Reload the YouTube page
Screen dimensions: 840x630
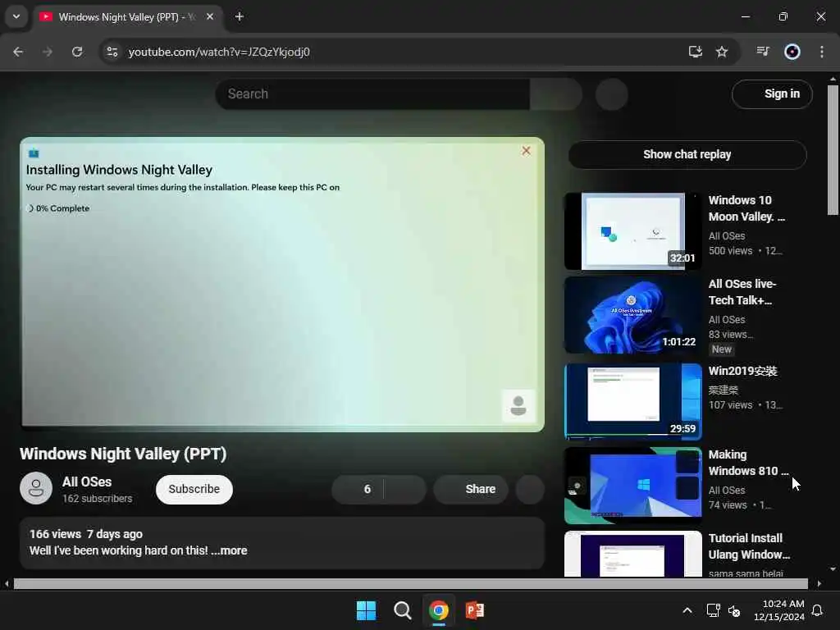[77, 52]
